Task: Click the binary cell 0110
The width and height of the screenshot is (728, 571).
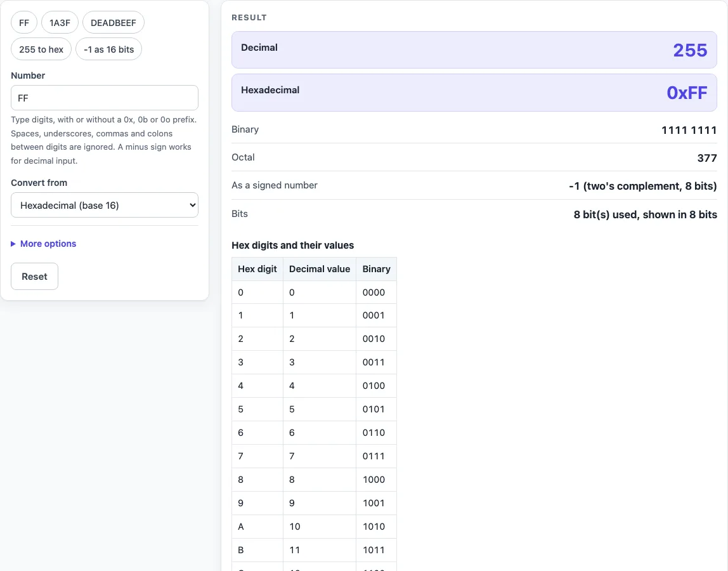Action: click(x=376, y=433)
